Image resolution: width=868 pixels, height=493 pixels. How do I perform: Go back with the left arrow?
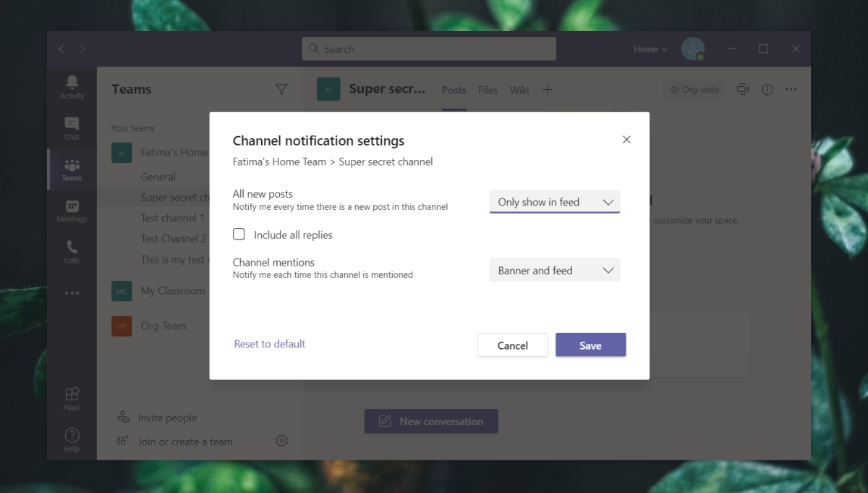(61, 49)
